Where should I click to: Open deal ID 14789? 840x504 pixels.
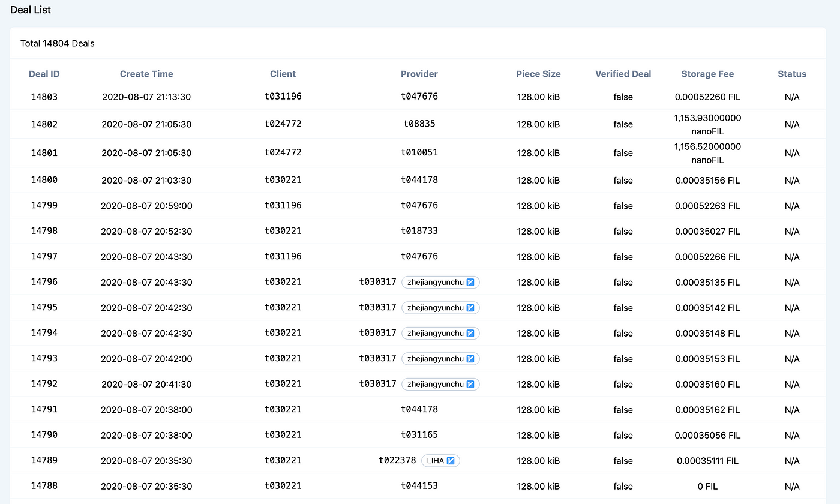click(x=44, y=460)
